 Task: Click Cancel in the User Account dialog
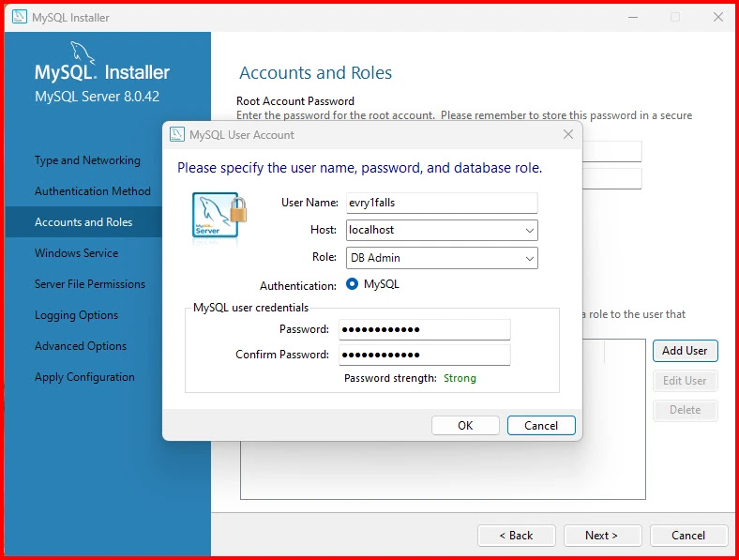541,426
